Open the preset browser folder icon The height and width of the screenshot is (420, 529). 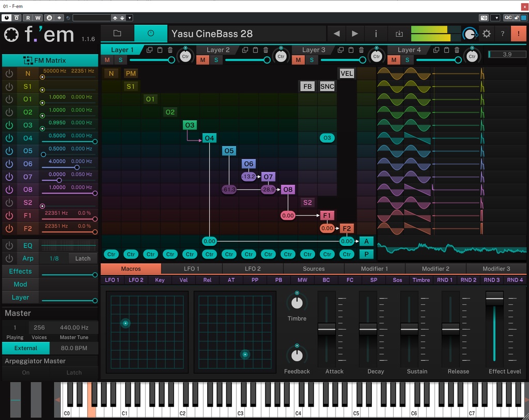pyautogui.click(x=117, y=33)
